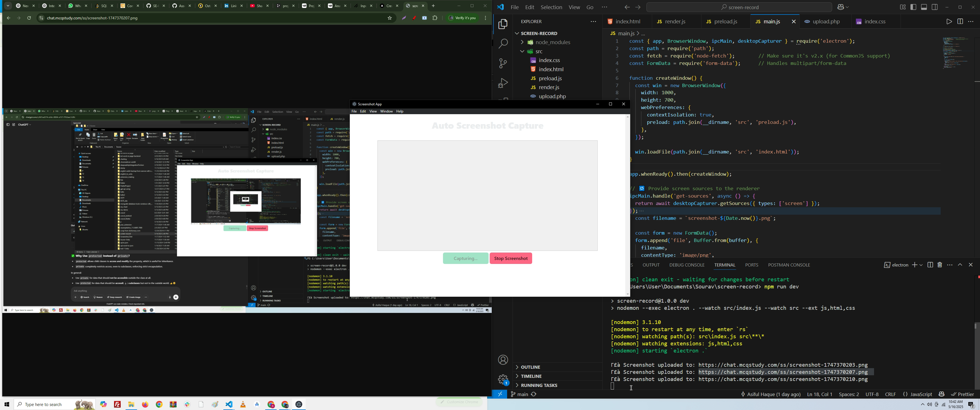Split the editor right
The height and width of the screenshot is (410, 980).
point(960,22)
